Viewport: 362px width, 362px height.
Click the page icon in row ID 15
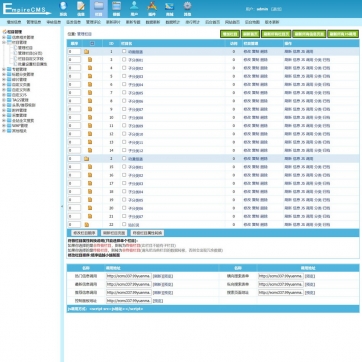(x=90, y=167)
